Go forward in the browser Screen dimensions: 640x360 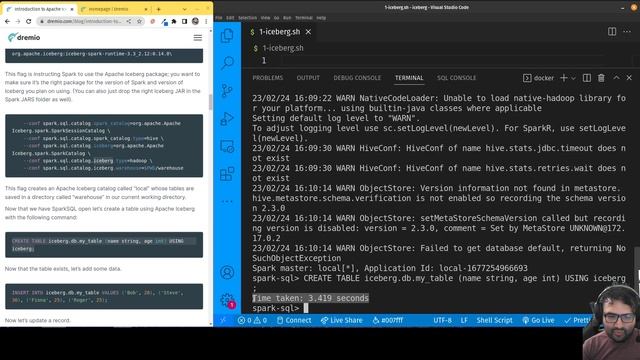point(18,21)
